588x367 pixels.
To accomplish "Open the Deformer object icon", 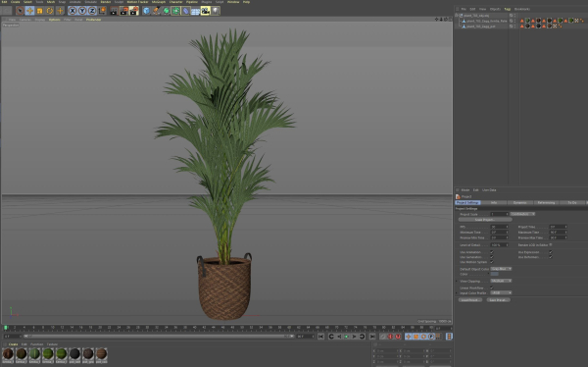I will pyautogui.click(x=185, y=11).
